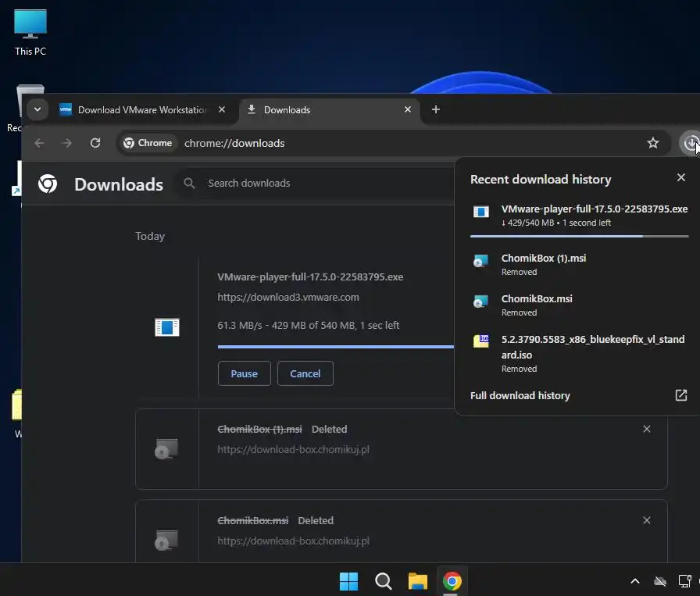Click popup download progress bar
This screenshot has height=596, width=700.
(579, 236)
